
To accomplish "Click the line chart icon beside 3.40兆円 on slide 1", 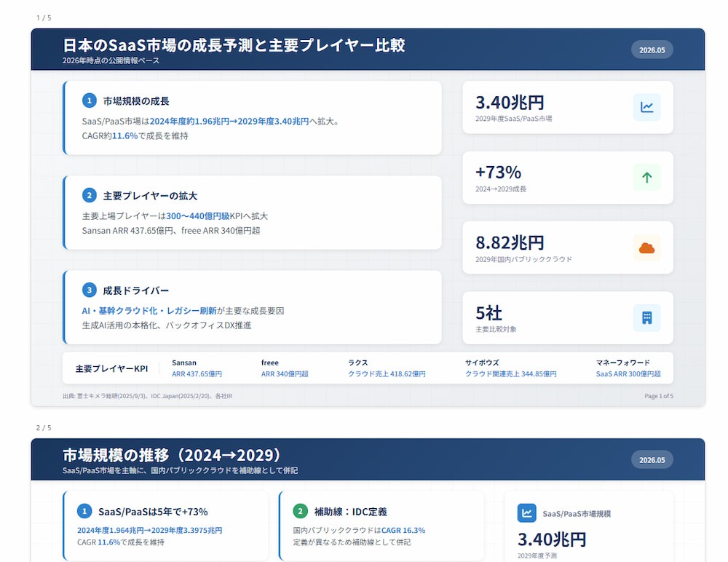I will tap(646, 107).
